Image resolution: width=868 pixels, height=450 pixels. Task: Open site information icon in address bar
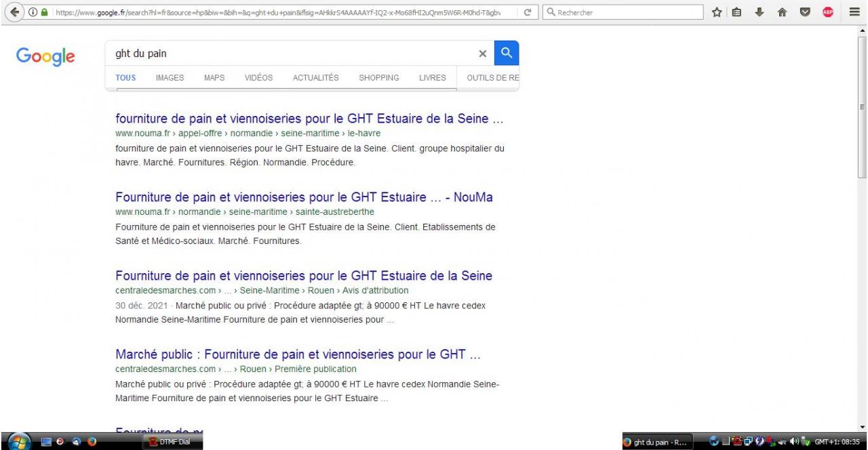(33, 13)
